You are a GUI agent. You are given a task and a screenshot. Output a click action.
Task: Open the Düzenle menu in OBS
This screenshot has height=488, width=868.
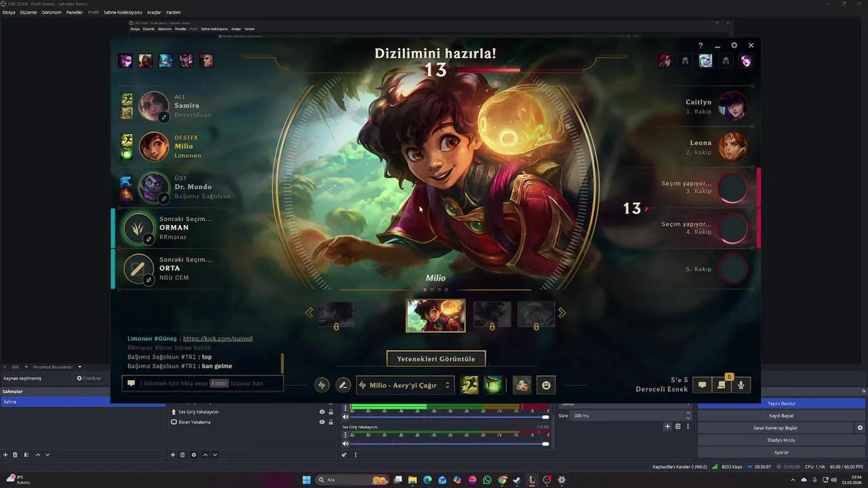[28, 12]
